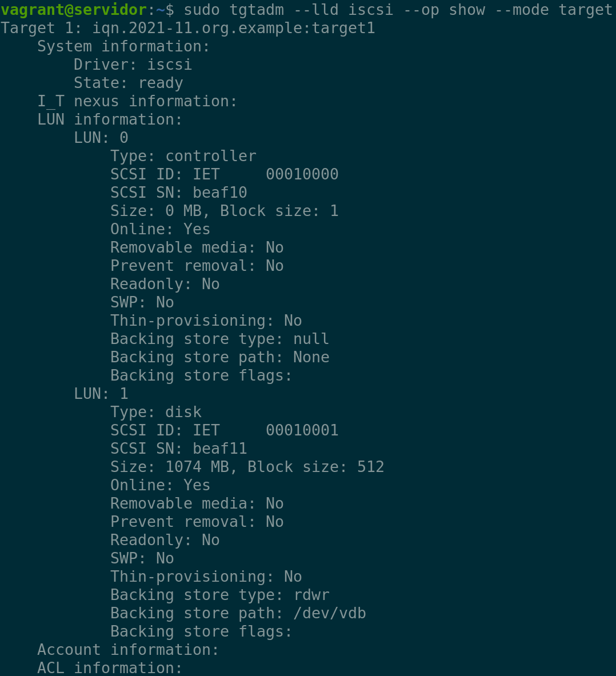Click the "Backing store path: None" line
Image resolution: width=616 pixels, height=676 pixels.
tap(219, 357)
